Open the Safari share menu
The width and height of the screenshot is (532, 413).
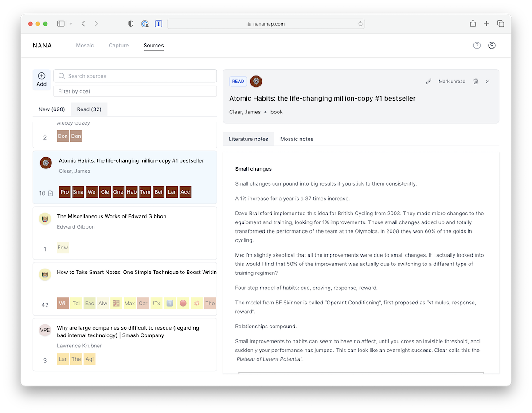[473, 23]
